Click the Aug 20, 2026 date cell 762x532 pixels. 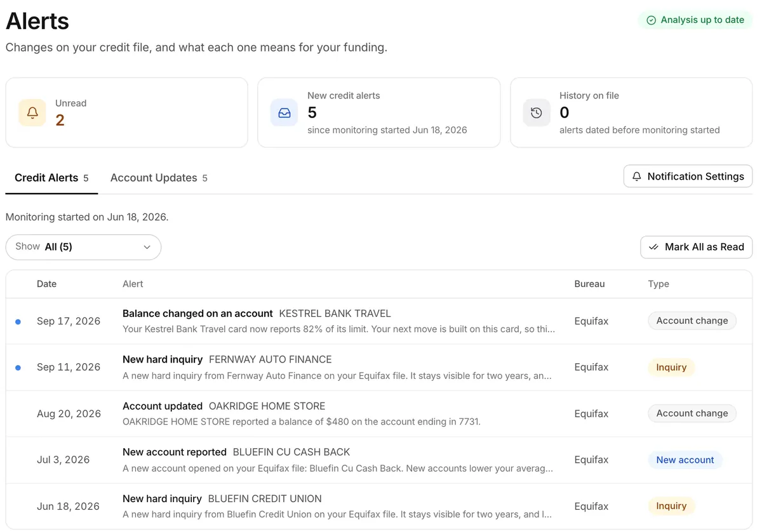click(69, 414)
